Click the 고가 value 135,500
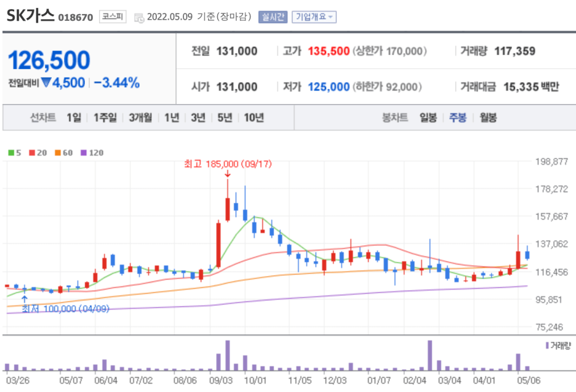Viewport: 576px width, 392px height. coord(329,51)
